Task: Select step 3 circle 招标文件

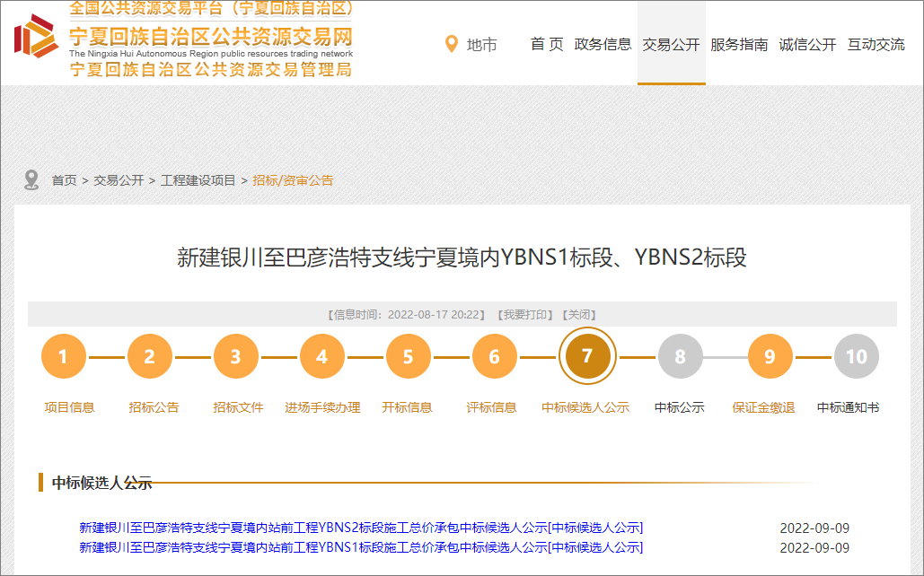Action: point(236,357)
